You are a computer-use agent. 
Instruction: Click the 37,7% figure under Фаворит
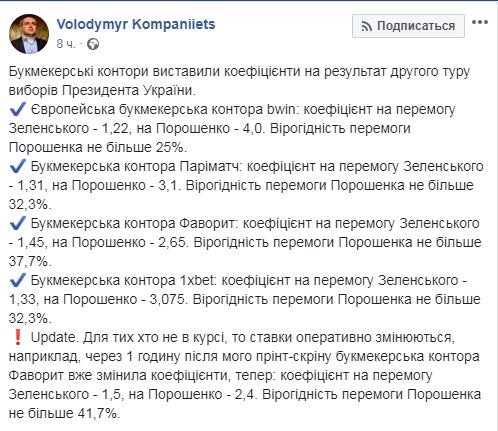point(30,261)
